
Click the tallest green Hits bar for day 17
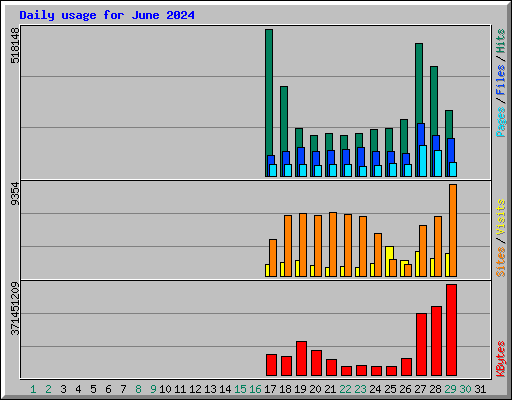click(269, 92)
